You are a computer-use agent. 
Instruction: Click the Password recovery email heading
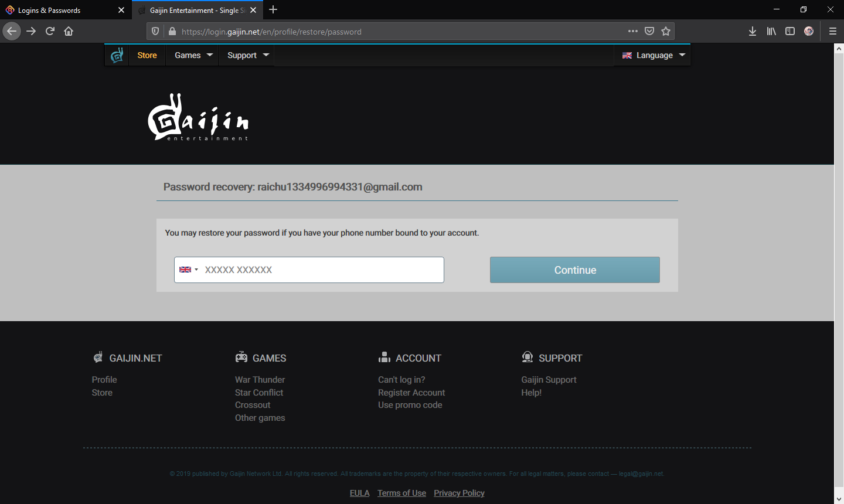pos(292,187)
